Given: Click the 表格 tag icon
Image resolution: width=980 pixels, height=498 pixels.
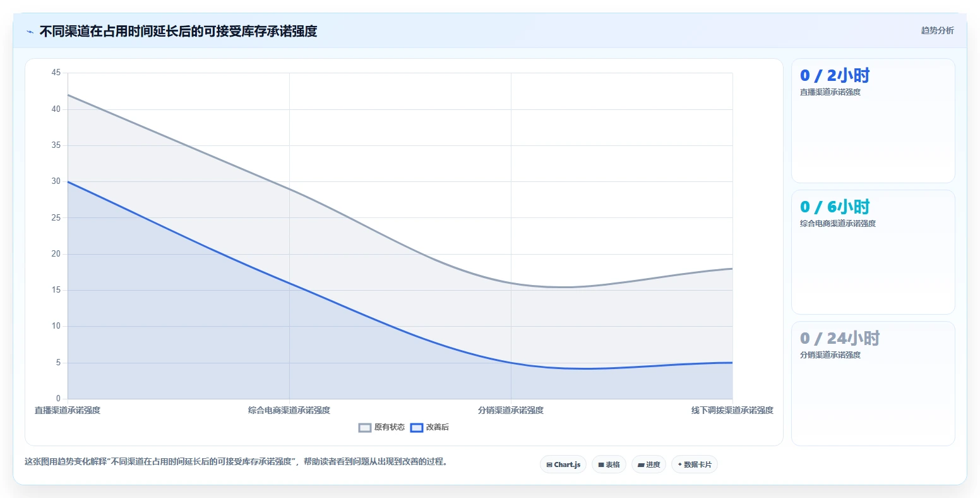Looking at the screenshot, I should [x=601, y=465].
